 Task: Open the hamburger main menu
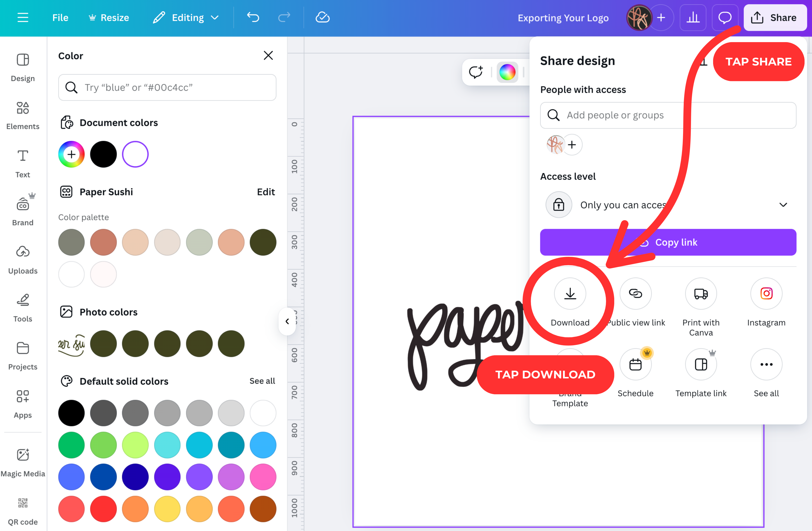point(23,17)
